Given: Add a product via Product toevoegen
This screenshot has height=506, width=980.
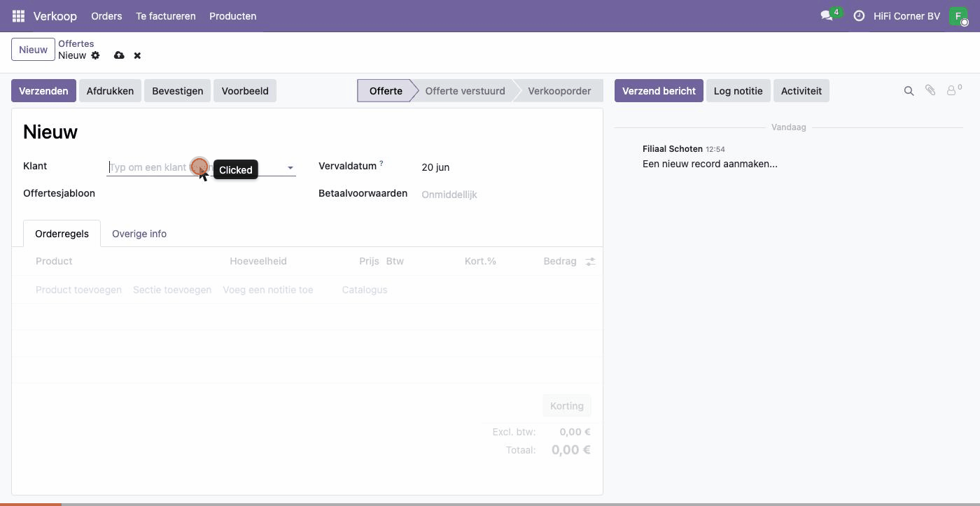Looking at the screenshot, I should pyautogui.click(x=78, y=290).
